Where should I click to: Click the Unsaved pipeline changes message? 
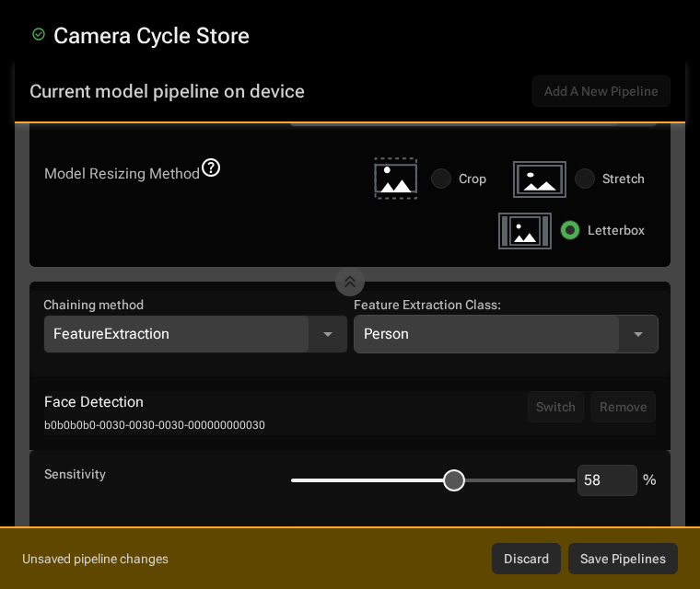click(x=95, y=559)
